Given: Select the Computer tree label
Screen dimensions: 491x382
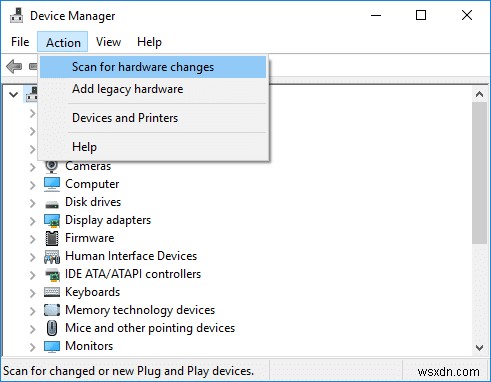Looking at the screenshot, I should tap(92, 184).
